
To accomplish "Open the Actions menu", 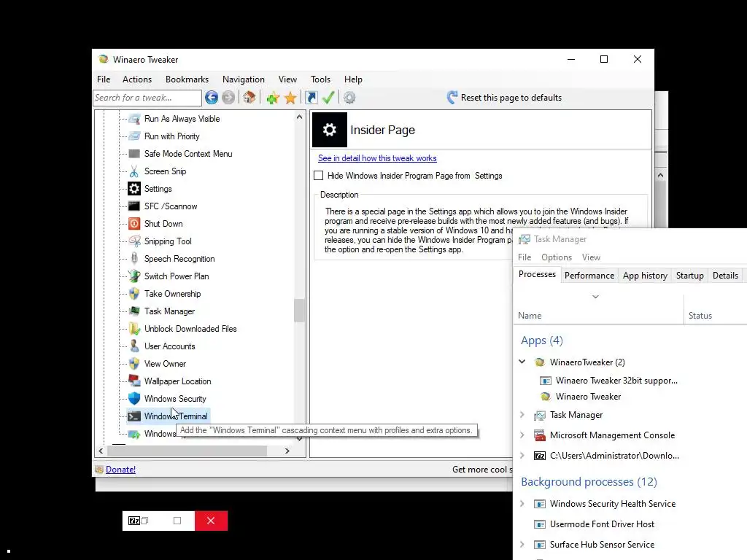I will coord(137,79).
